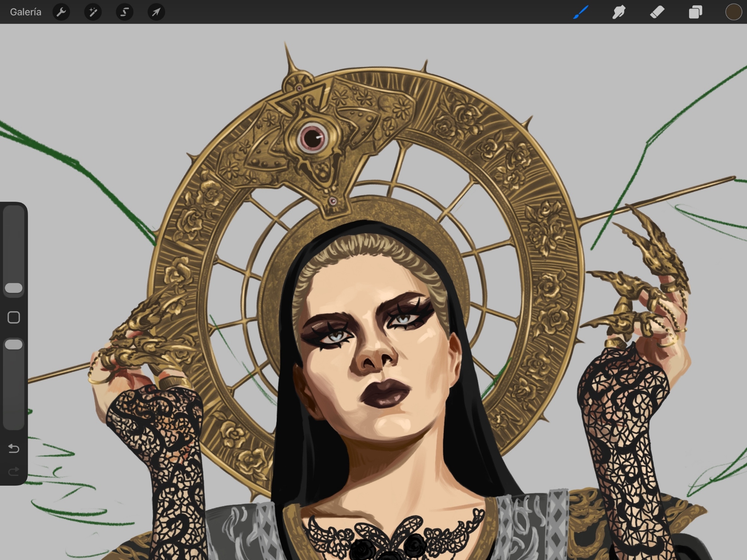Click the brush opacity slider handle
The width and height of the screenshot is (747, 560).
[x=14, y=344]
